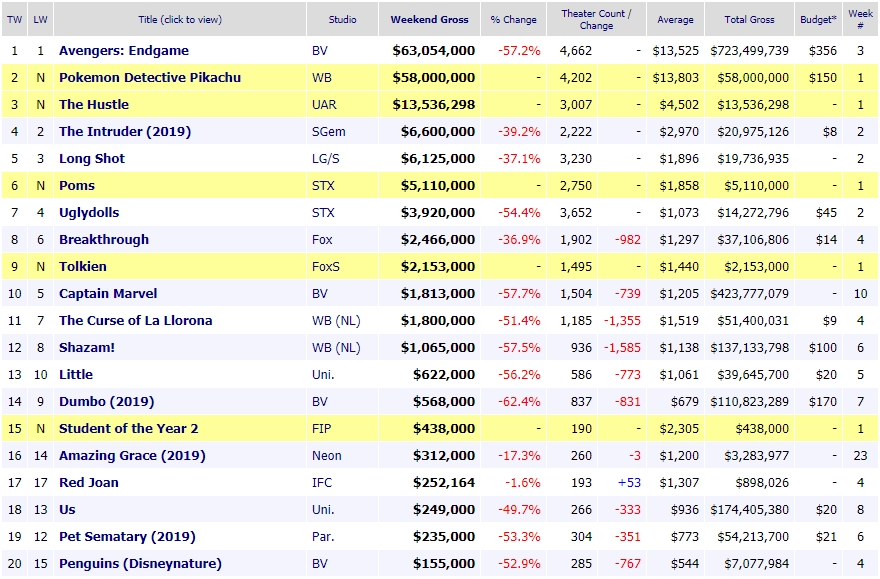Screen dimensions: 880x579
Task: Click STX studio in the Poms row
Action: click(x=323, y=185)
